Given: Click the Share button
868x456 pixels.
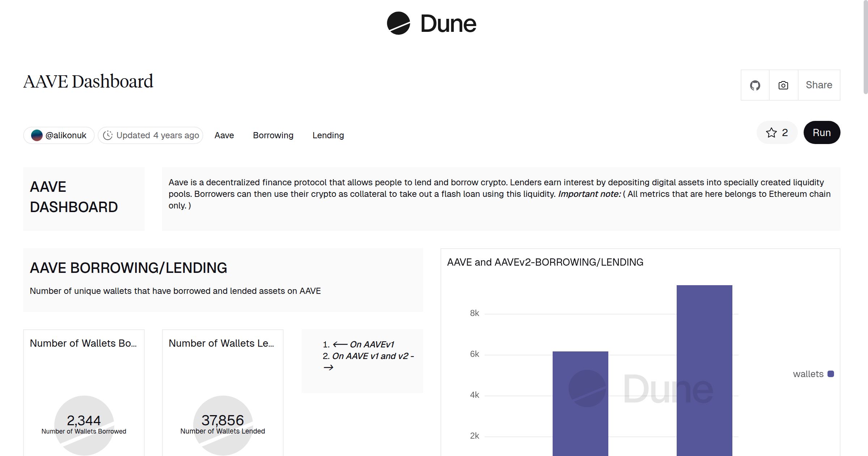Looking at the screenshot, I should 819,85.
